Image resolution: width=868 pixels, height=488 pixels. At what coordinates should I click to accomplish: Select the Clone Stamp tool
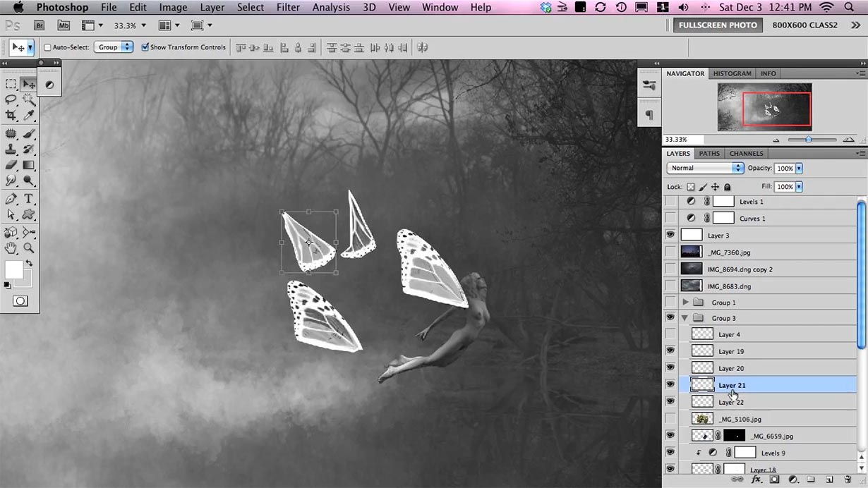tap(11, 149)
